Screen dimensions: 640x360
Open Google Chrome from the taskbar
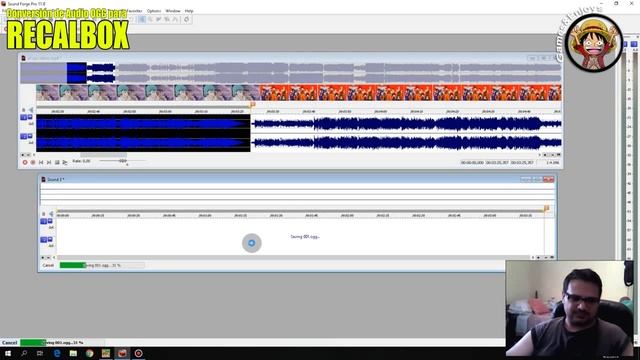pos(89,353)
